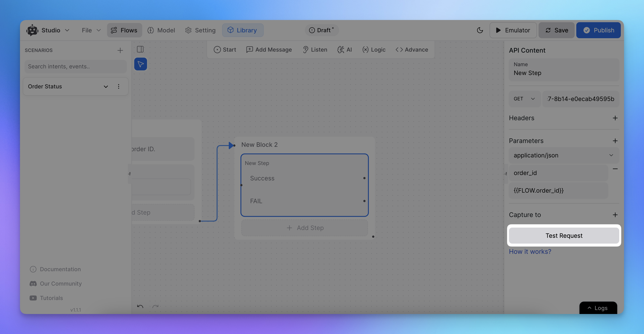Open the Documentation link

(55, 269)
